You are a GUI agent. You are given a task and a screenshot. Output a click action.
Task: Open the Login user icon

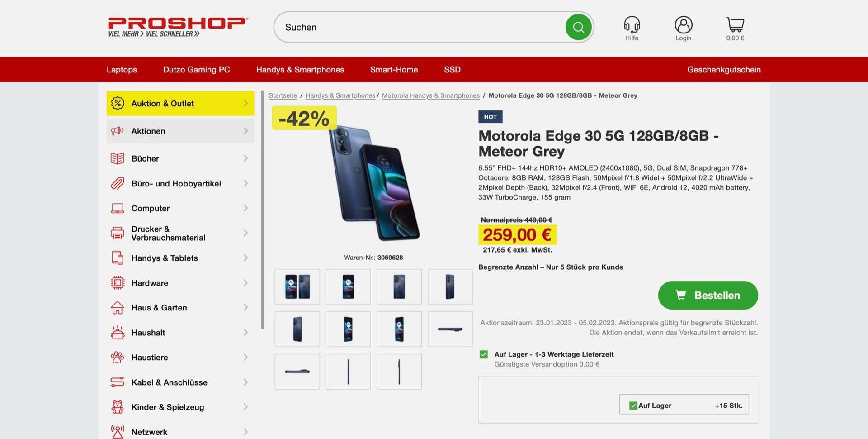tap(683, 24)
